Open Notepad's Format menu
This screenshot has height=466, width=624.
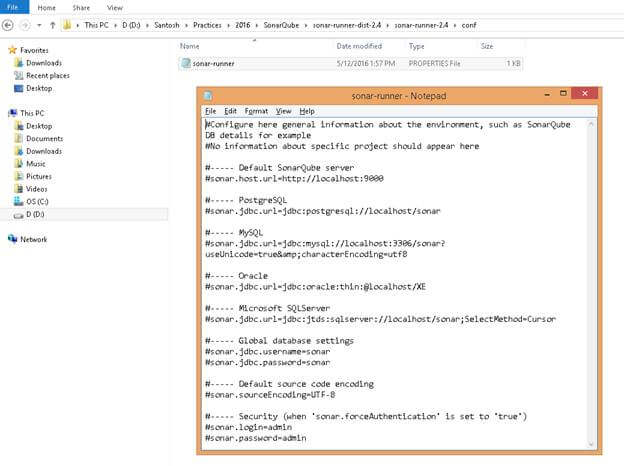[256, 111]
